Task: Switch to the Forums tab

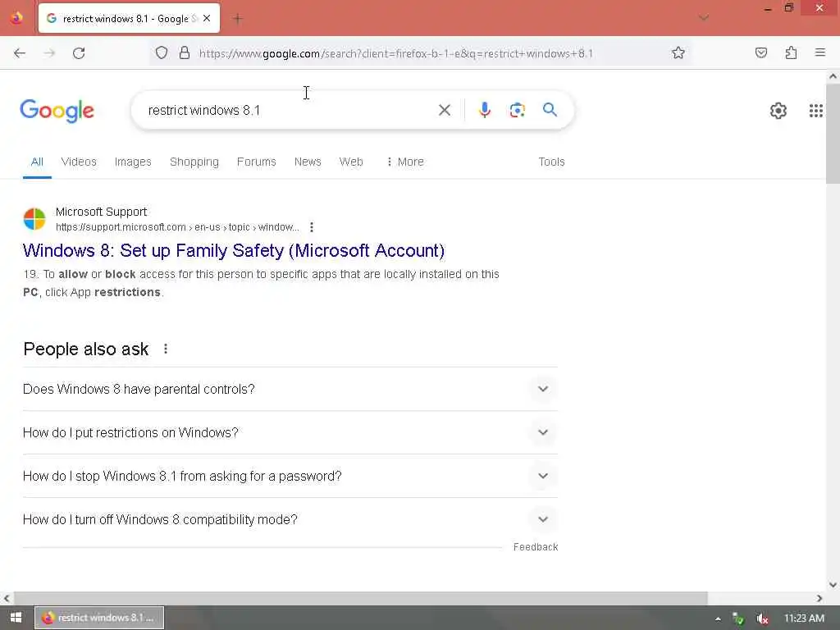Action: tap(256, 162)
